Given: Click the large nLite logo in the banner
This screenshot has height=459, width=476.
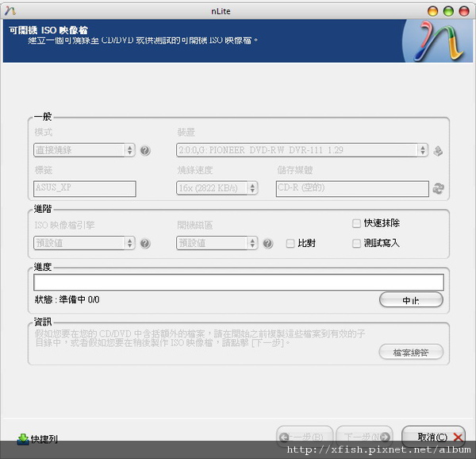Looking at the screenshot, I should [439, 41].
